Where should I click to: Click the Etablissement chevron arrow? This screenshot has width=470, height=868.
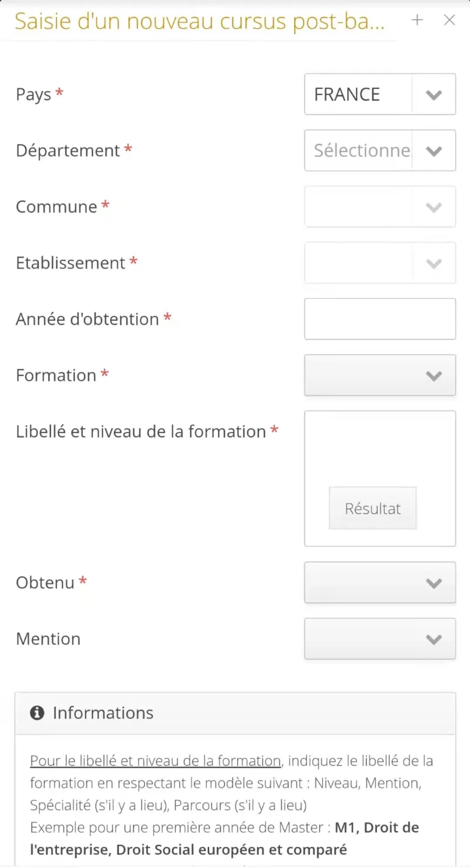tap(434, 263)
